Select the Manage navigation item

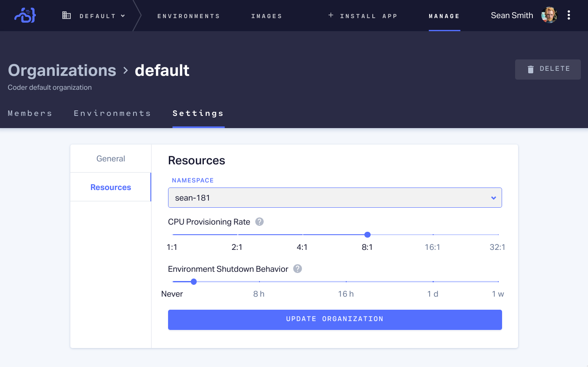[444, 16]
